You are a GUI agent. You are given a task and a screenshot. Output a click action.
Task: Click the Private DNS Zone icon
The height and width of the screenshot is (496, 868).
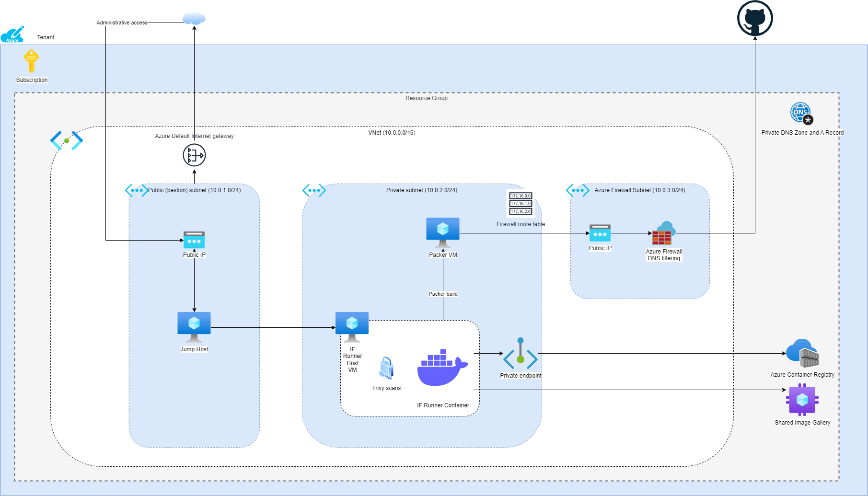click(802, 114)
